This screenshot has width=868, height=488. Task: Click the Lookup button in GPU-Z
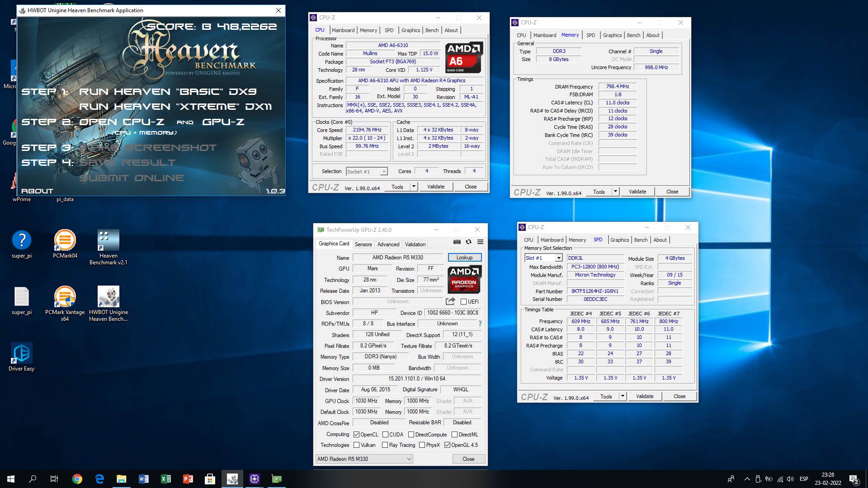(x=464, y=258)
